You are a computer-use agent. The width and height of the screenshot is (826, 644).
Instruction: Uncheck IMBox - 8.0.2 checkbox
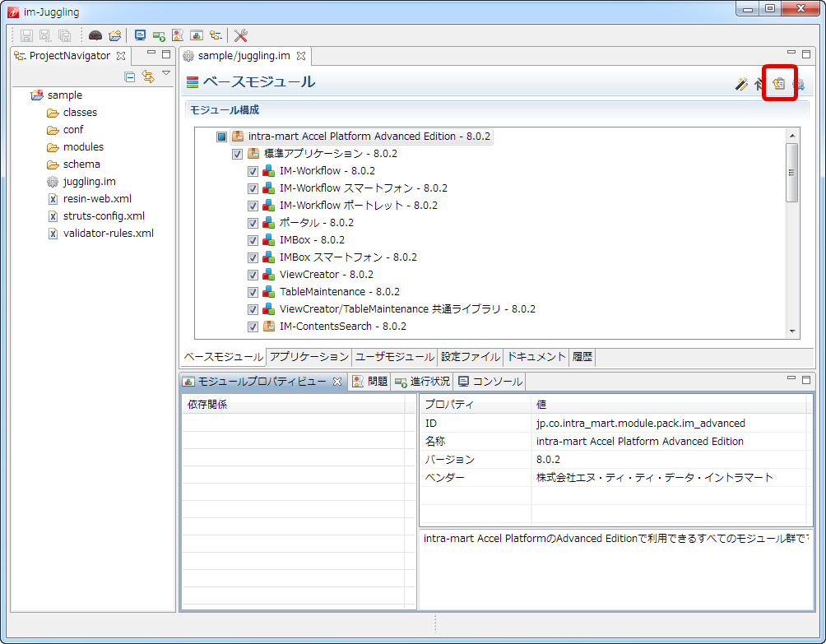[253, 241]
